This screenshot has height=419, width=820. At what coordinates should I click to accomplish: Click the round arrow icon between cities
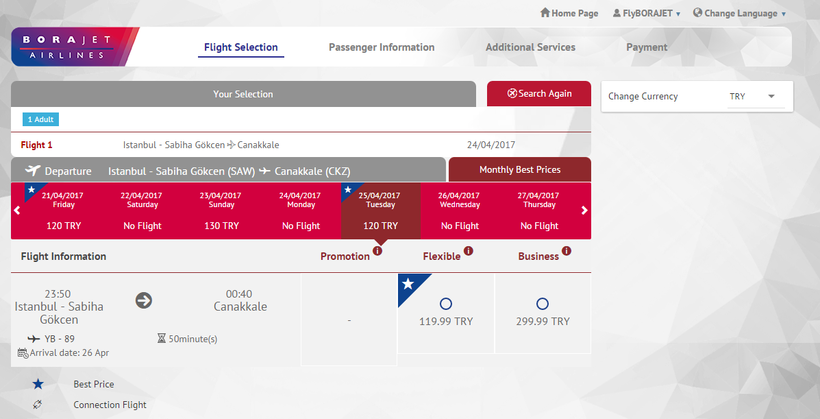(x=143, y=300)
